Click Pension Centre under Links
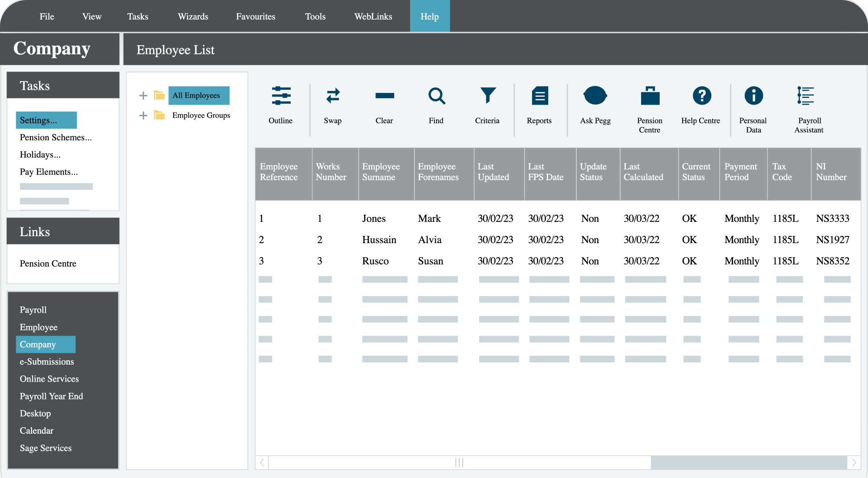 (48, 264)
